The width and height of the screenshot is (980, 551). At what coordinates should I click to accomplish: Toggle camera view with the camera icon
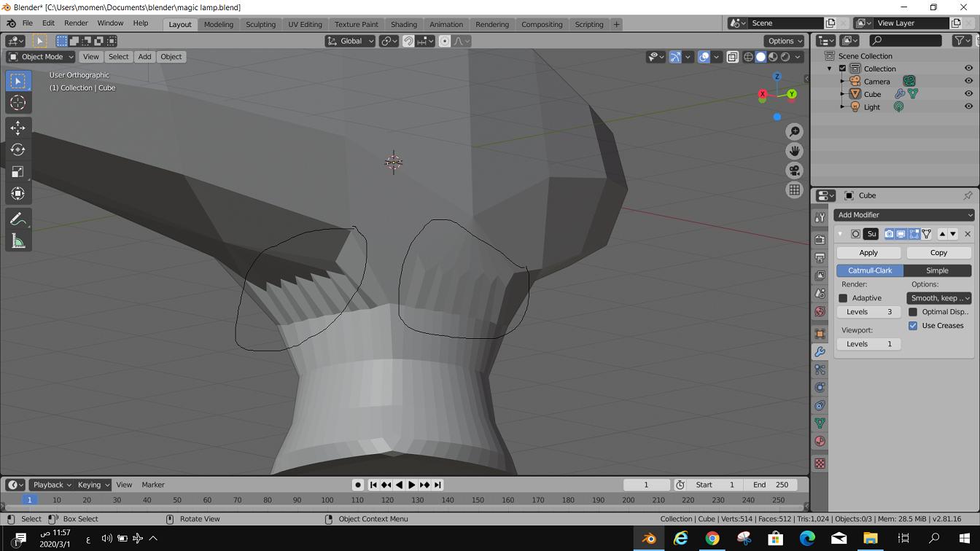click(794, 171)
